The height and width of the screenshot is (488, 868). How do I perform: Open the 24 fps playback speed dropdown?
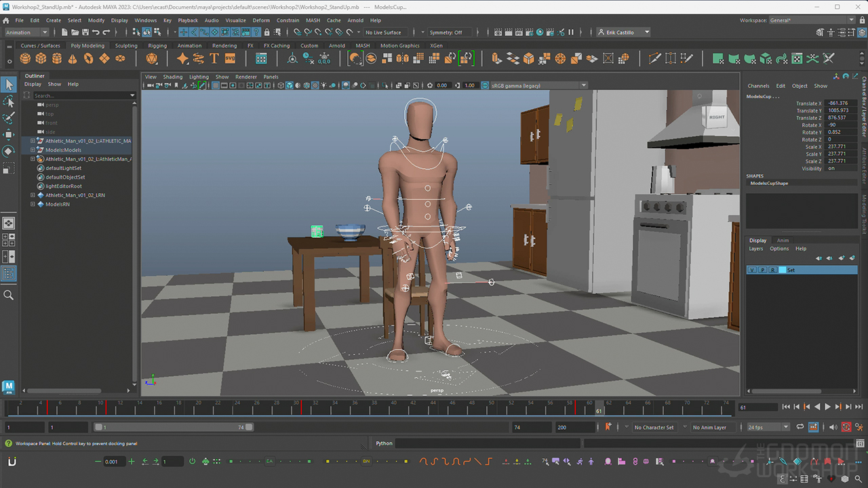click(767, 427)
